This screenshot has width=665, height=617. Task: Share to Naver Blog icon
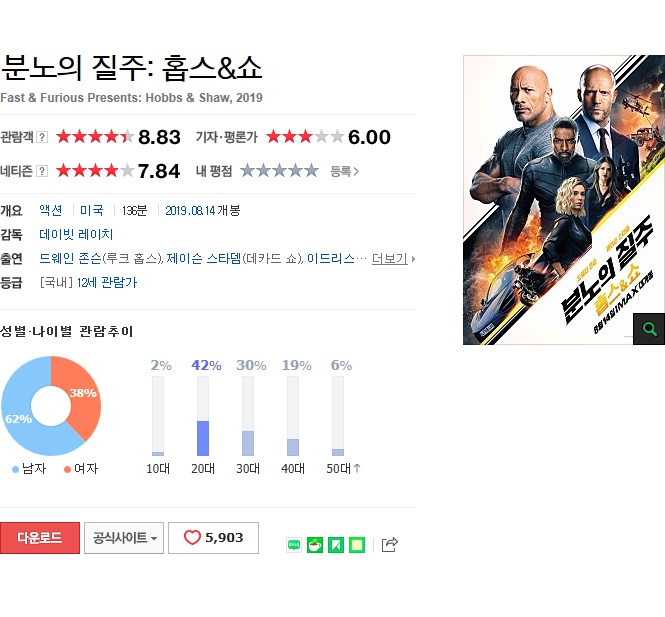tap(294, 544)
